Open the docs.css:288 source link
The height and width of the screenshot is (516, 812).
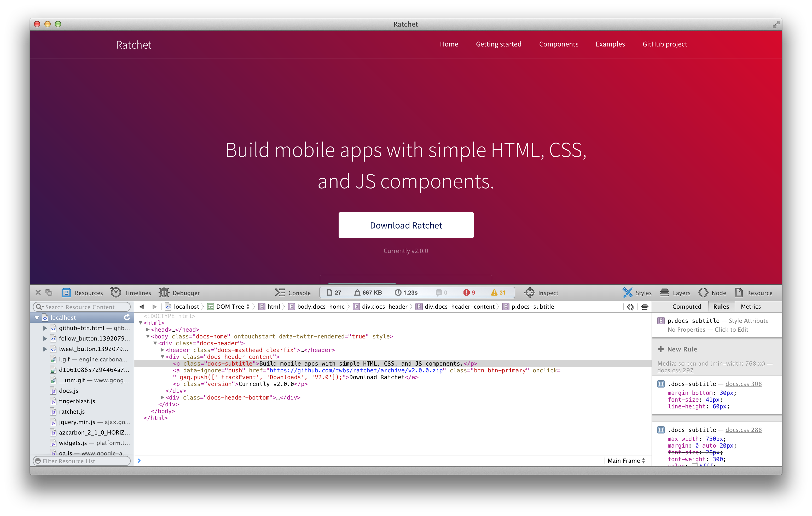point(743,430)
